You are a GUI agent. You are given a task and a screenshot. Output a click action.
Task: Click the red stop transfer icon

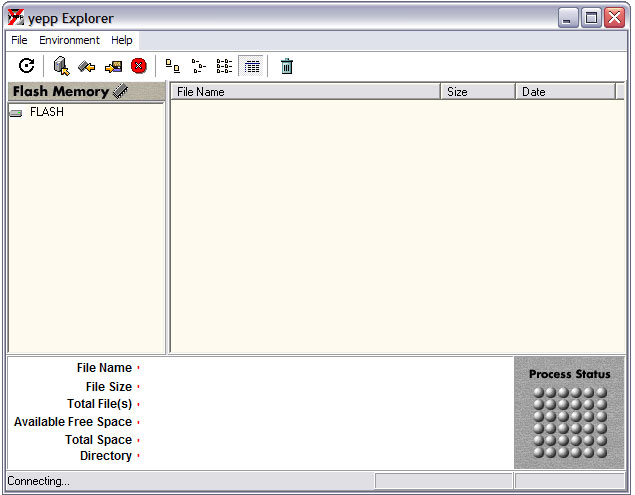[139, 66]
